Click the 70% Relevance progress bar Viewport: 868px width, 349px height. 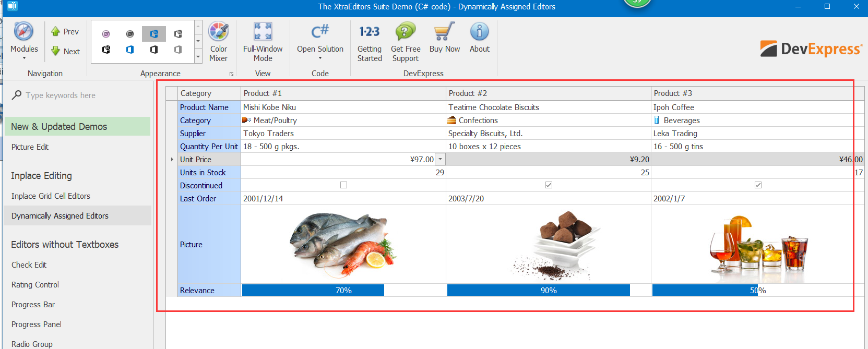coord(343,290)
